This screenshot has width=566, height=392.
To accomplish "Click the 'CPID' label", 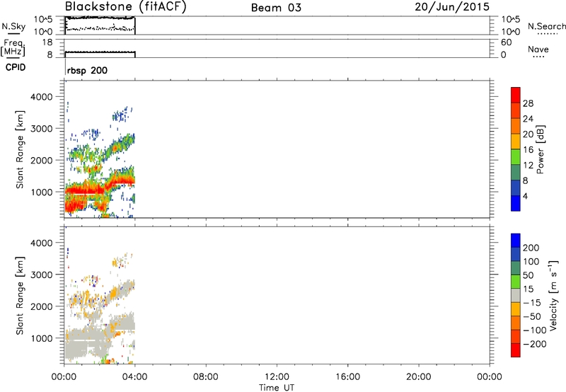I will click(x=16, y=67).
